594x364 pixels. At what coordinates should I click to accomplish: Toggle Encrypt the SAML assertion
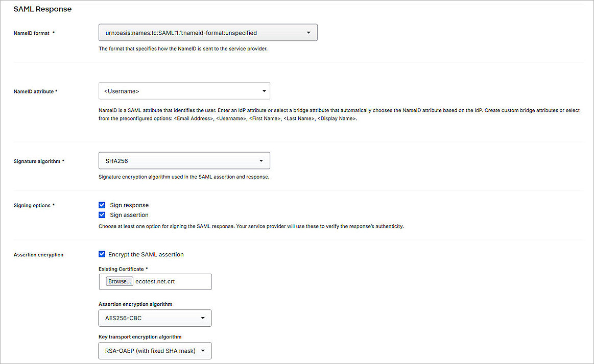click(x=102, y=254)
